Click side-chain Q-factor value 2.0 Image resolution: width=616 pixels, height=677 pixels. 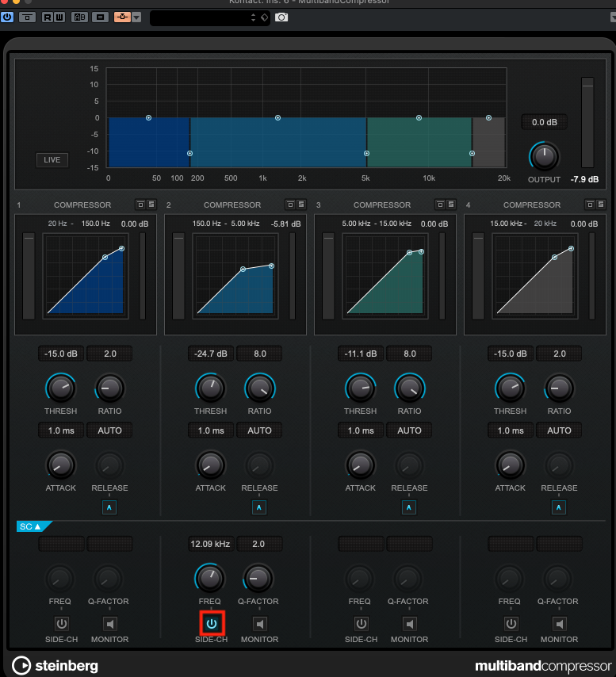pyautogui.click(x=258, y=544)
